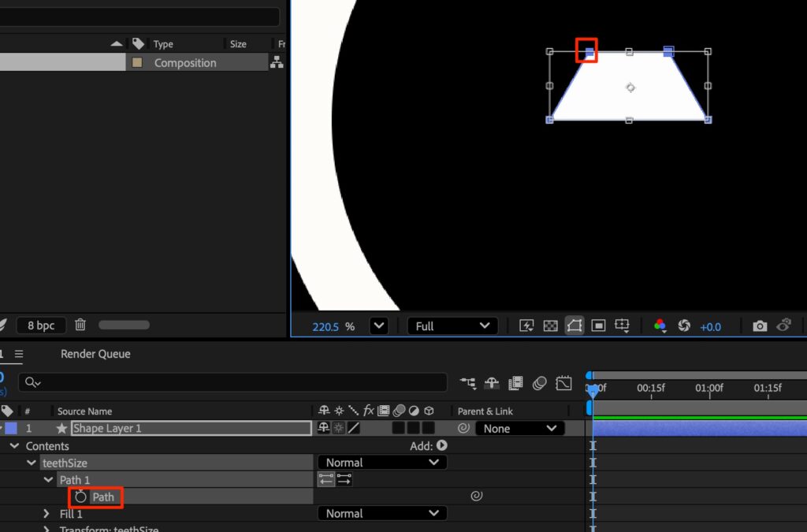The image size is (807, 532).
Task: Click the Add shape content arrow button
Action: point(442,446)
